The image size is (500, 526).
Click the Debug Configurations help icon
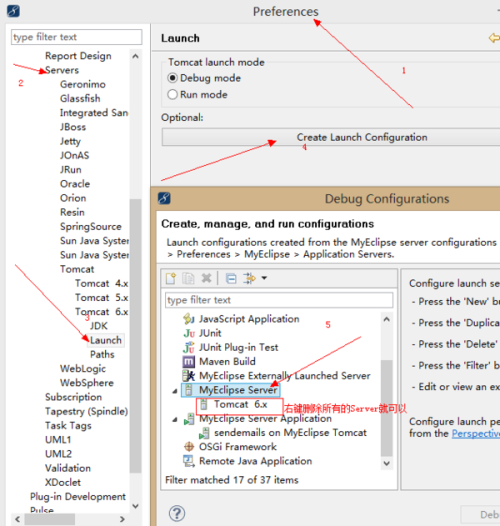[177, 513]
